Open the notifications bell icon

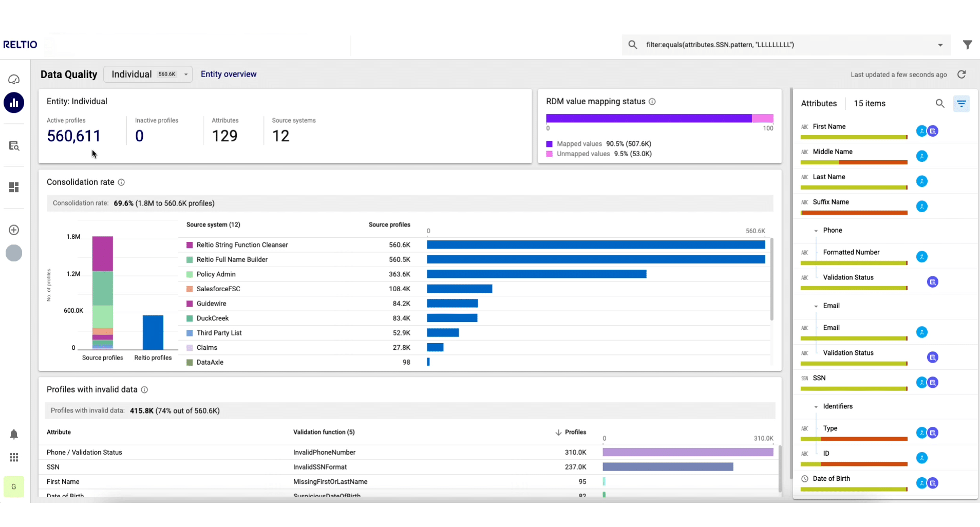[x=14, y=435]
